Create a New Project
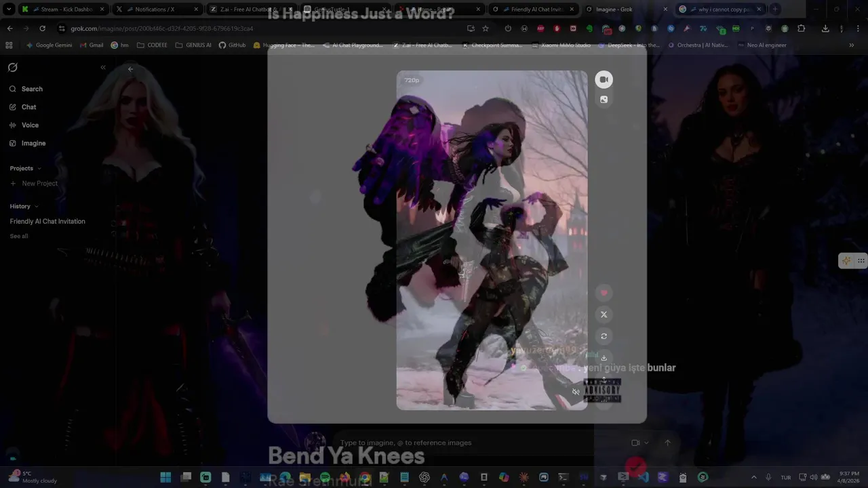Screen dimensions: 868x488 tap(34, 184)
